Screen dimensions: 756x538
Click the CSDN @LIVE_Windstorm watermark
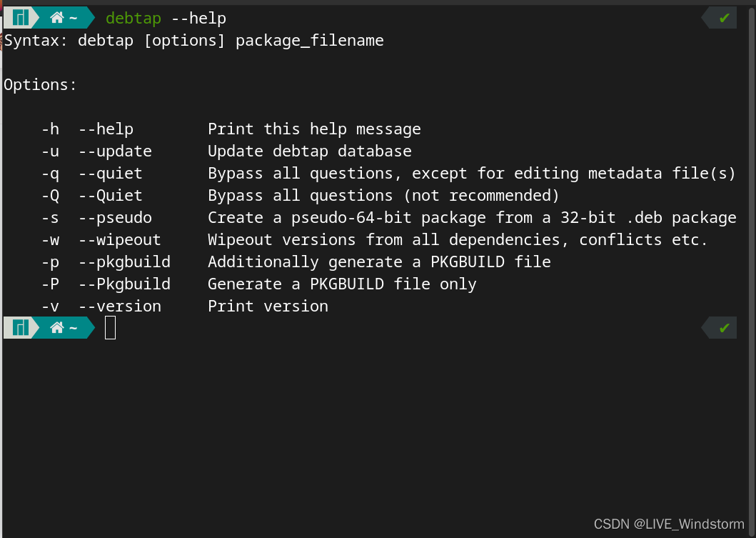[x=669, y=524]
